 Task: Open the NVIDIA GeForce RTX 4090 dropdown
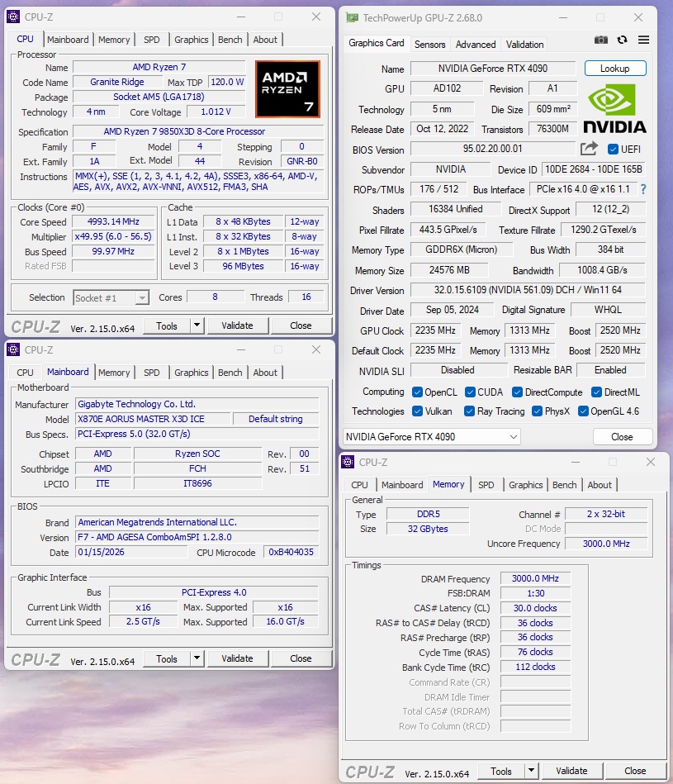click(x=432, y=436)
